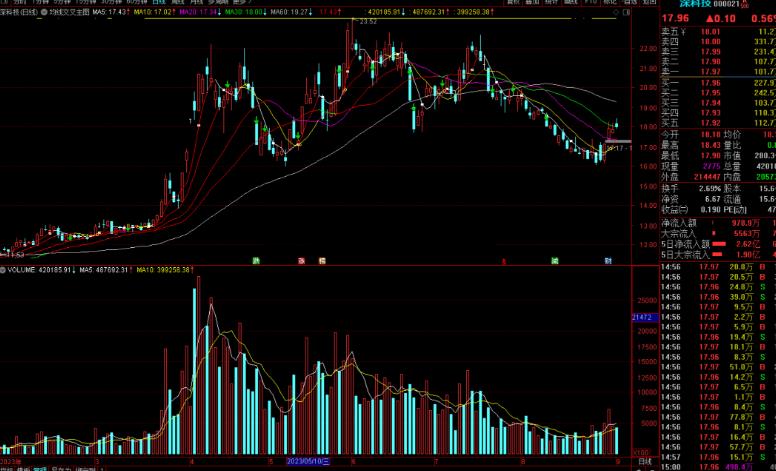Select the tick row with 51.0万 volume
This screenshot has width=776, height=471.
coord(718,367)
